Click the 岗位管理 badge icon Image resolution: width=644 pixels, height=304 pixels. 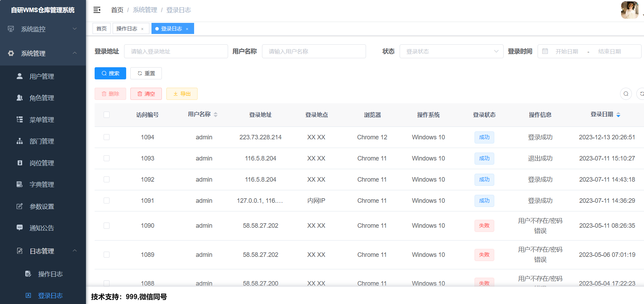[x=20, y=163]
